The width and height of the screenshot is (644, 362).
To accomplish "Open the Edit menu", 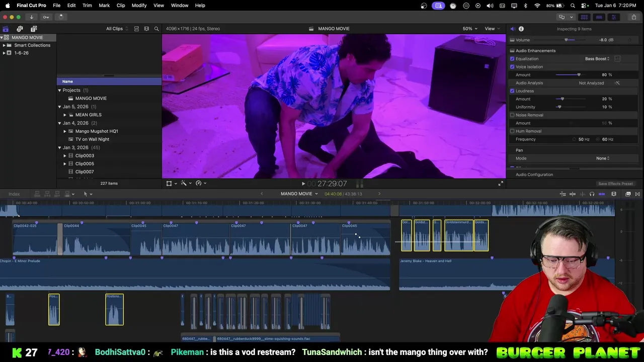I will (x=71, y=6).
